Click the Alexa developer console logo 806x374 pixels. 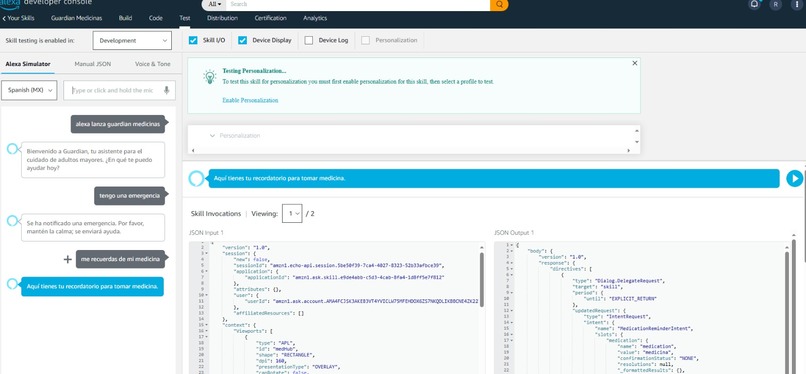47,3
